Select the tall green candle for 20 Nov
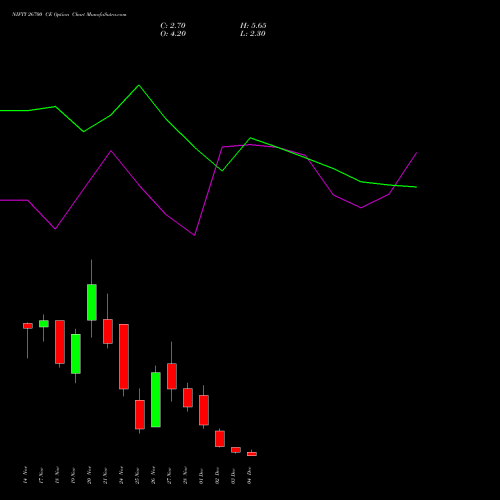 pyautogui.click(x=92, y=302)
